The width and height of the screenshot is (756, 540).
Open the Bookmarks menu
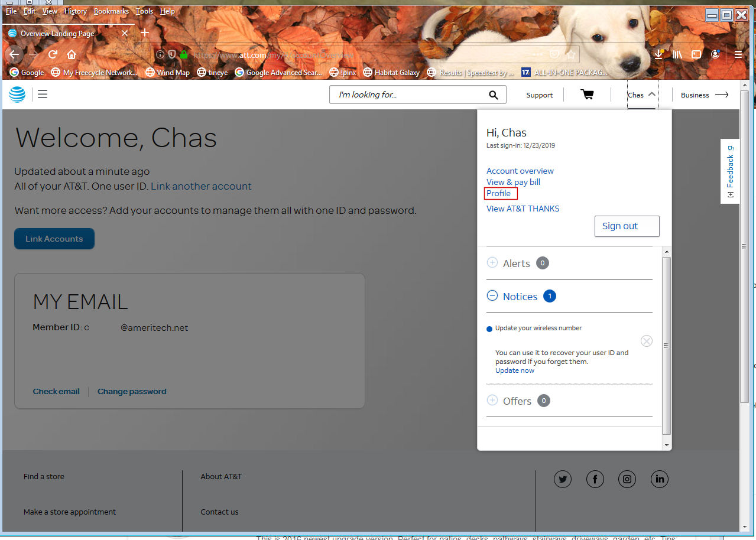(111, 11)
